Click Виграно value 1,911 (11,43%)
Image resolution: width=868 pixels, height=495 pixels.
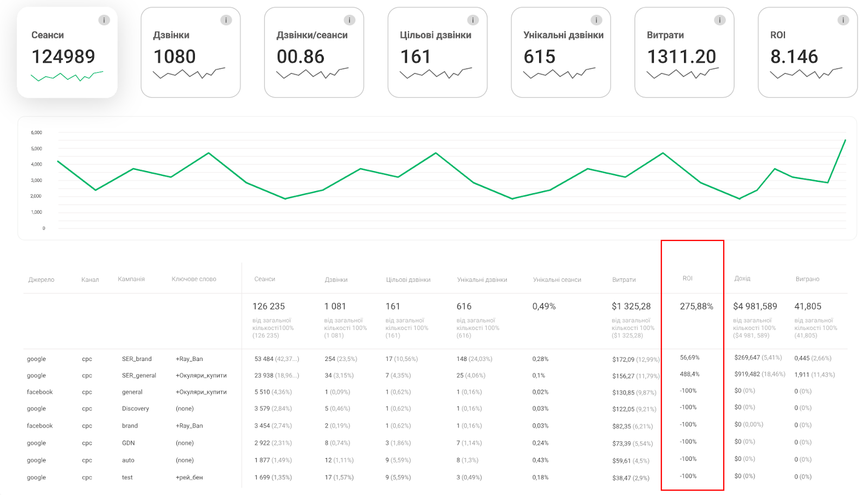[x=814, y=375]
